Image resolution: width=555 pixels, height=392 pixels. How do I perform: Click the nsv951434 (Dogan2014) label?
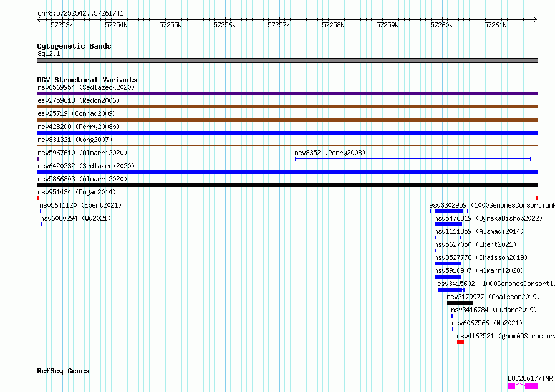pos(77,192)
